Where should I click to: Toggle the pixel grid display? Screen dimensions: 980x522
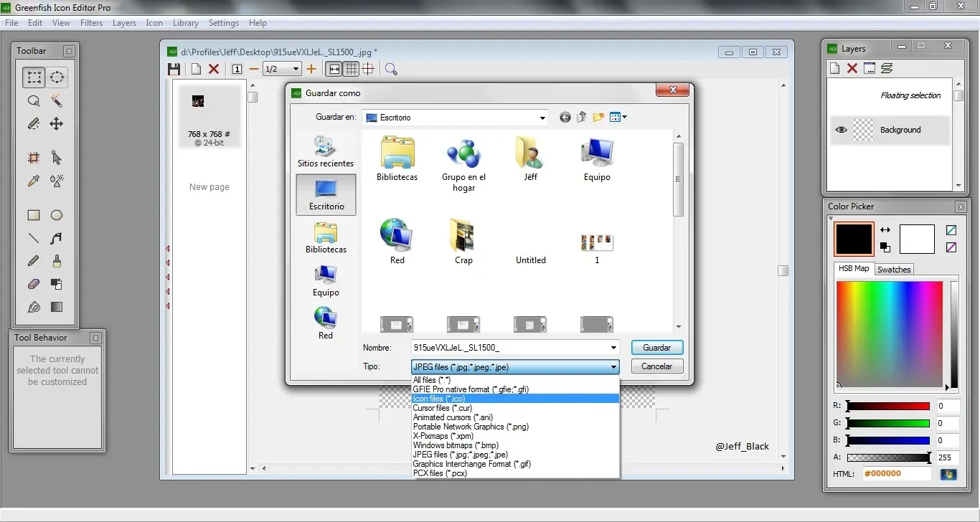pyautogui.click(x=351, y=69)
